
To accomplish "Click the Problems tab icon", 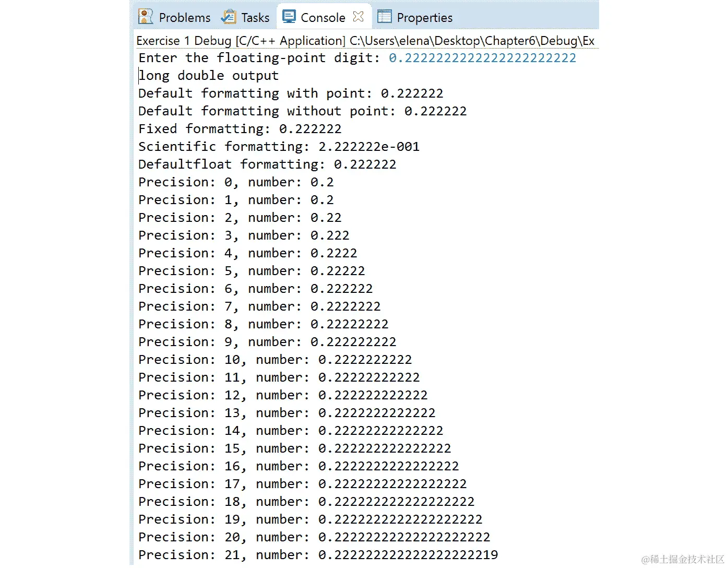I will pos(146,17).
